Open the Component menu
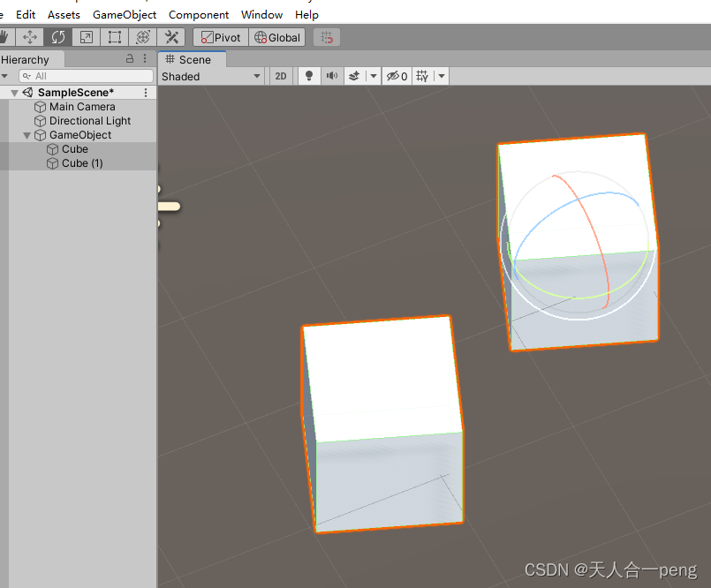The height and width of the screenshot is (588, 711). pos(199,14)
